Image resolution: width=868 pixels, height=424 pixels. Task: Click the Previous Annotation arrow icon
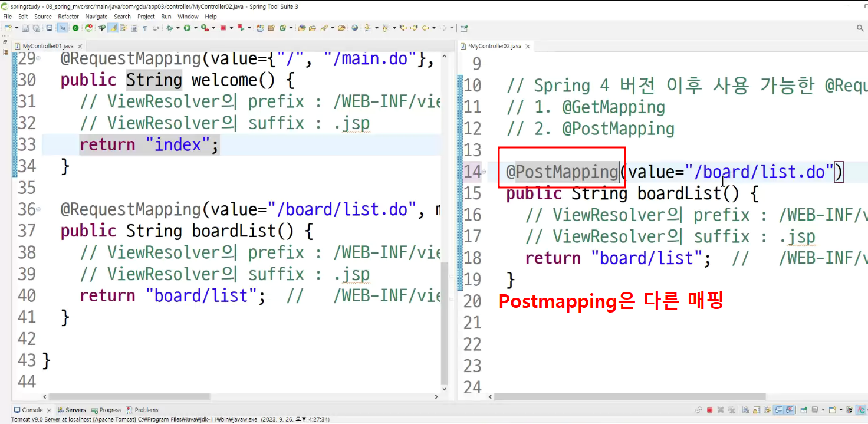[386, 28]
